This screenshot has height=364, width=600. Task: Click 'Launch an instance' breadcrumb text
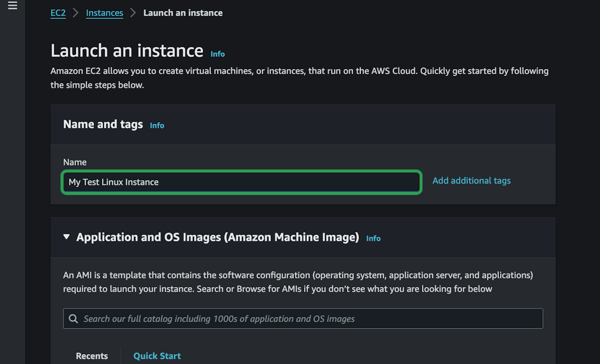pos(183,13)
